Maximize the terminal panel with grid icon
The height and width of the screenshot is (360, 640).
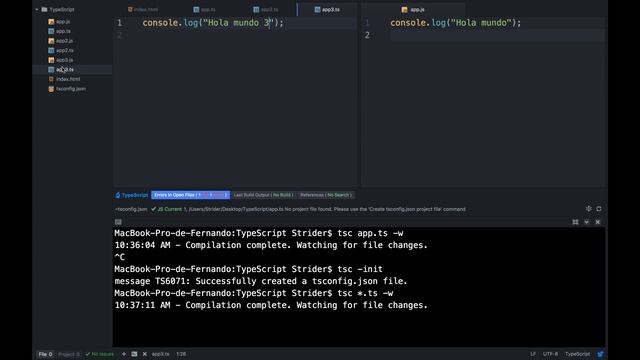[575, 222]
